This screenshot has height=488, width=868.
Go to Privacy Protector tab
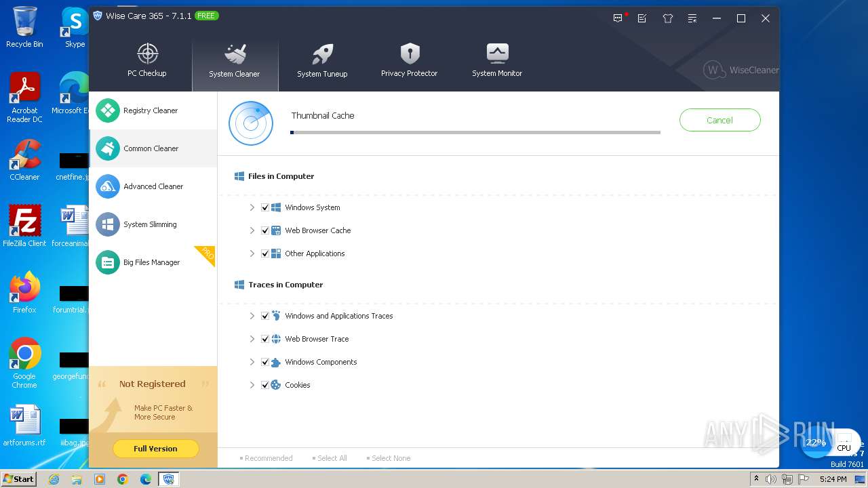click(x=409, y=60)
